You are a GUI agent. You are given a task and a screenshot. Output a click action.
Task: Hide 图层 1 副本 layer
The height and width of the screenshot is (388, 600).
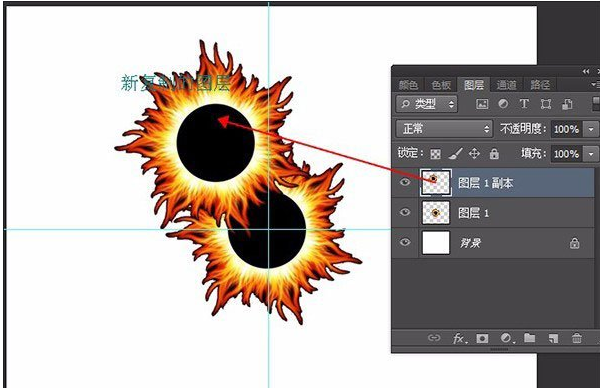pyautogui.click(x=405, y=182)
